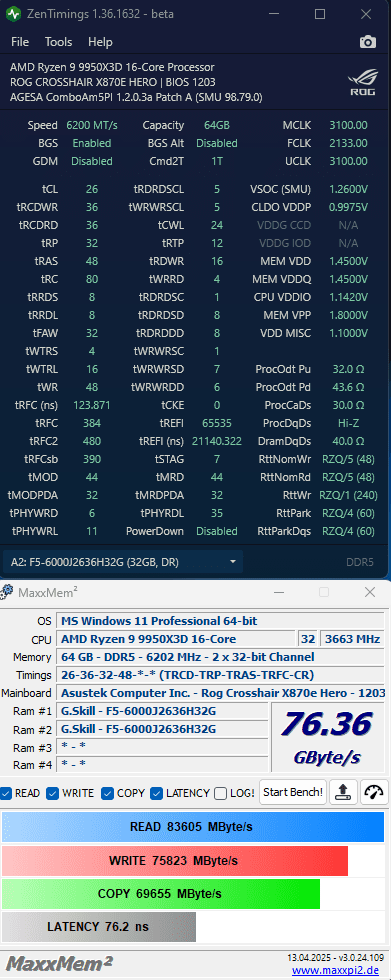Maximize the ZenTimings window
Image resolution: width=391 pixels, height=980 pixels.
click(x=320, y=14)
